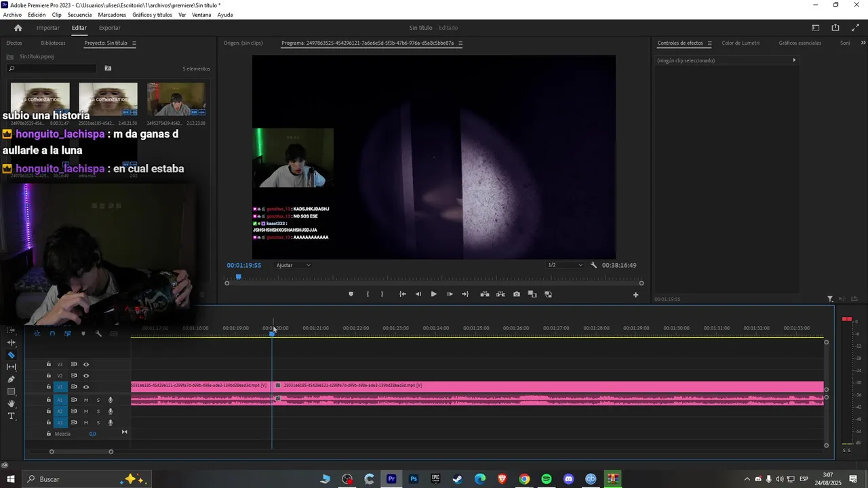Toggle insert sequences as nests
The height and width of the screenshot is (488, 868).
pyautogui.click(x=37, y=333)
